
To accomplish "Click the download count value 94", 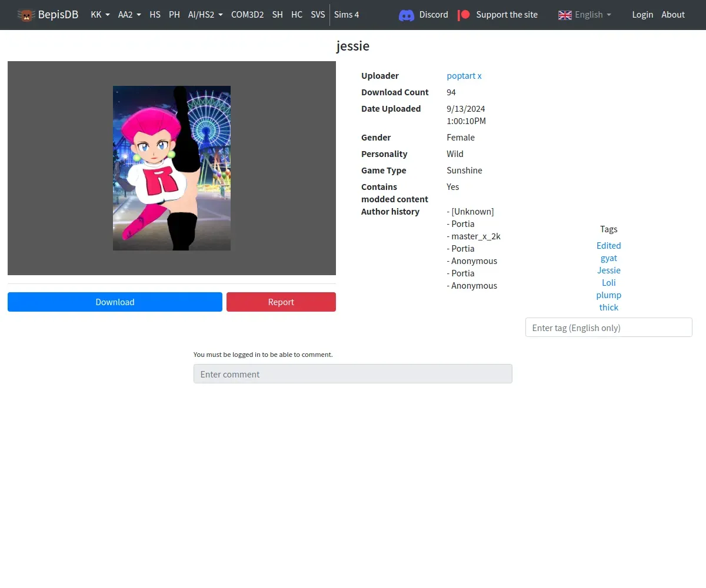I will (x=451, y=92).
